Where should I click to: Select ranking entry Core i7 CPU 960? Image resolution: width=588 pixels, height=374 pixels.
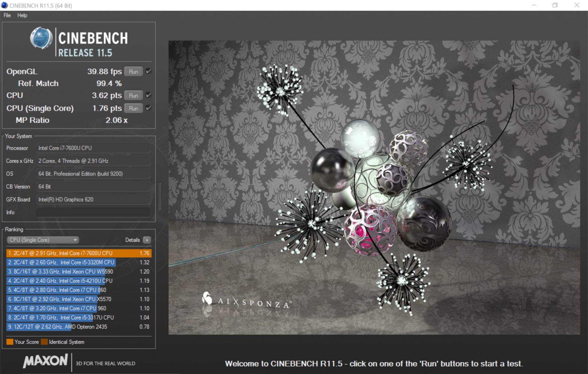tap(79, 308)
